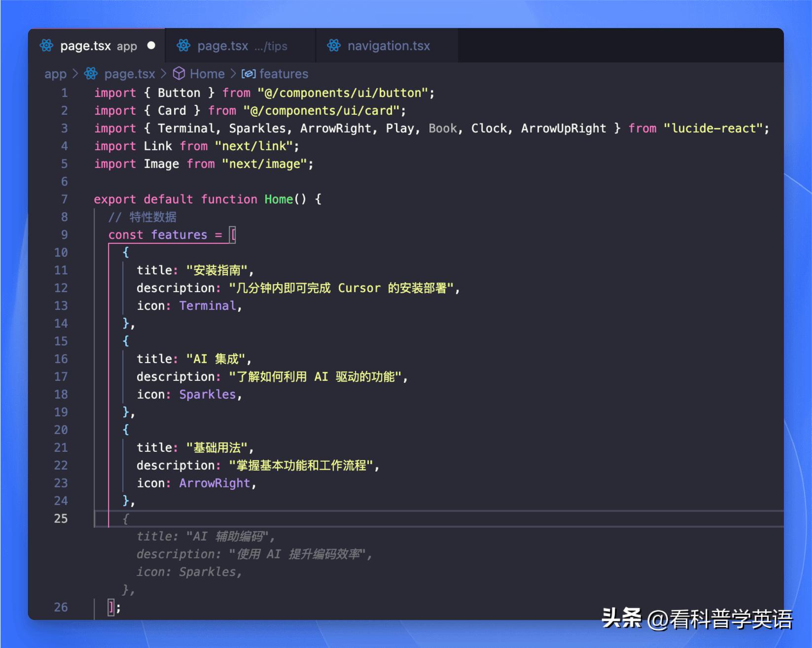Click the variable symbol icon beside features
This screenshot has width=812, height=648.
click(248, 74)
